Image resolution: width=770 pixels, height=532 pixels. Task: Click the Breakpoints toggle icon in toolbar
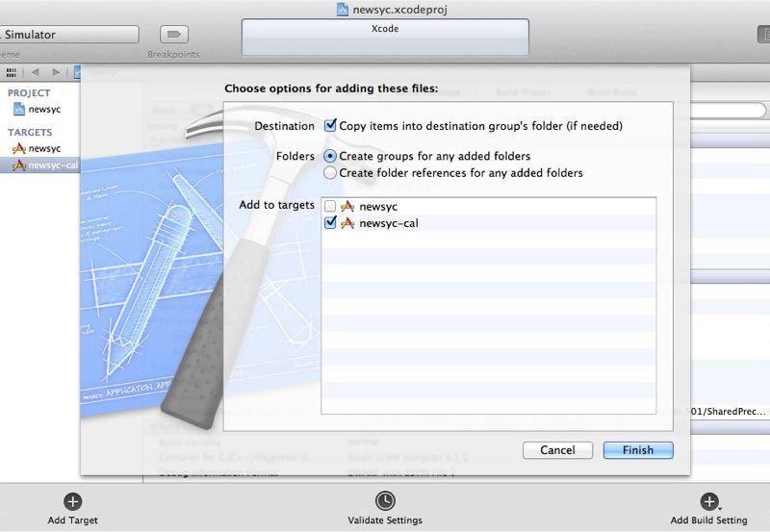point(173,35)
